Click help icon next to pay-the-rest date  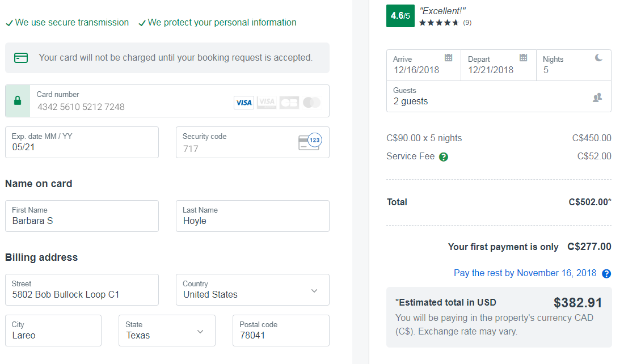(x=606, y=274)
